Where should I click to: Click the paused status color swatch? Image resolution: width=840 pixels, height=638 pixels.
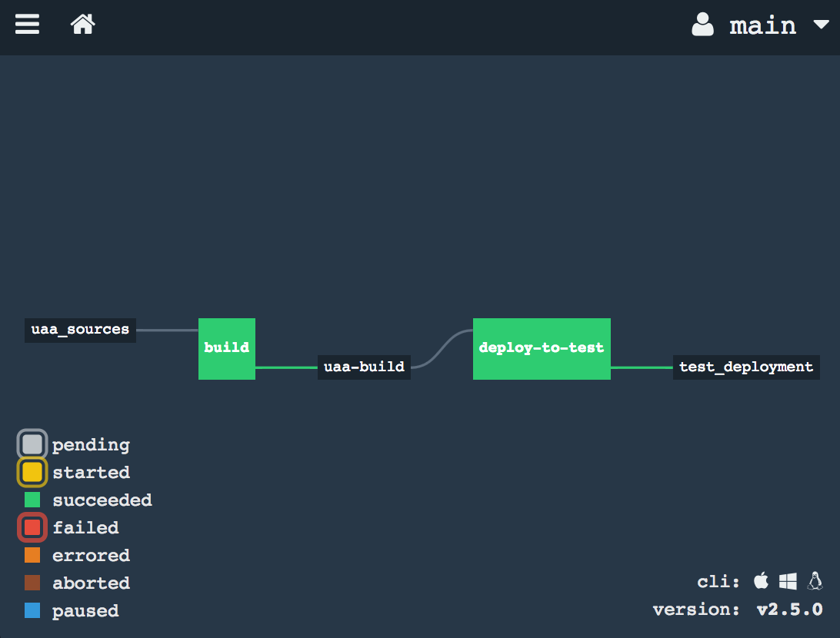(32, 610)
